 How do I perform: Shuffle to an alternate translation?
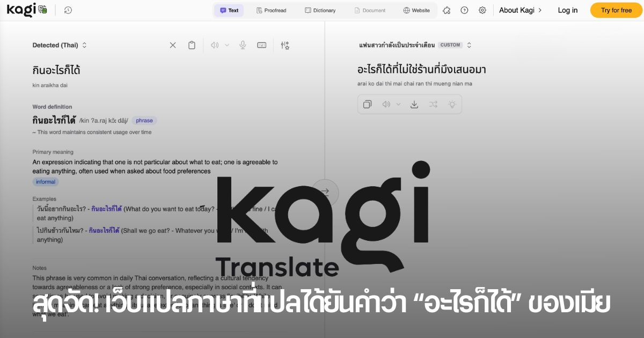pos(433,104)
